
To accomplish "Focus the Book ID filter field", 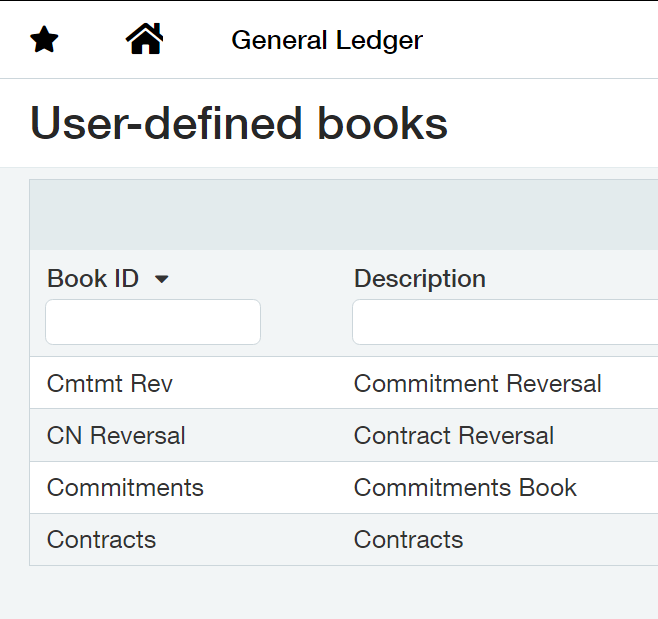I will [153, 322].
